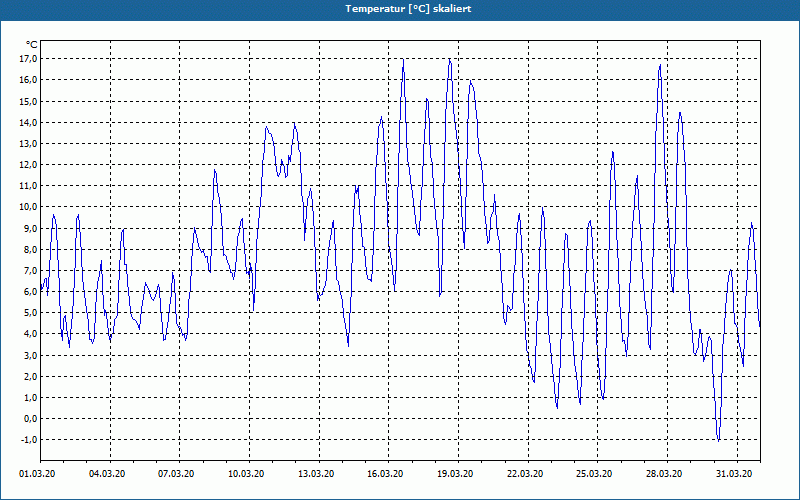This screenshot has width=800, height=500.
Task: Select the 28.03.20 date label
Action: point(665,474)
